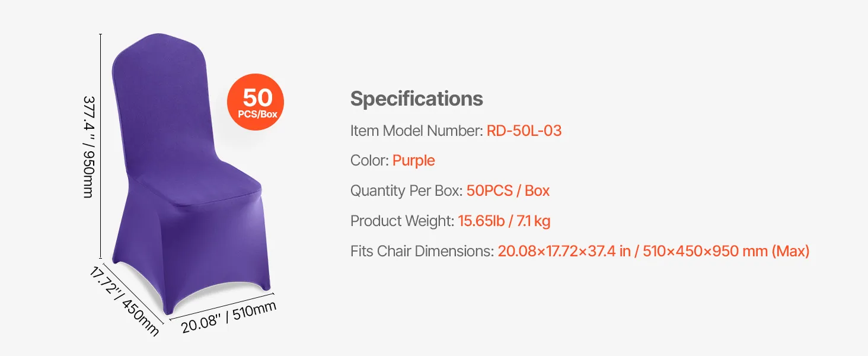Click the (Max) text in dimensions row
868x356 pixels.
790,252
